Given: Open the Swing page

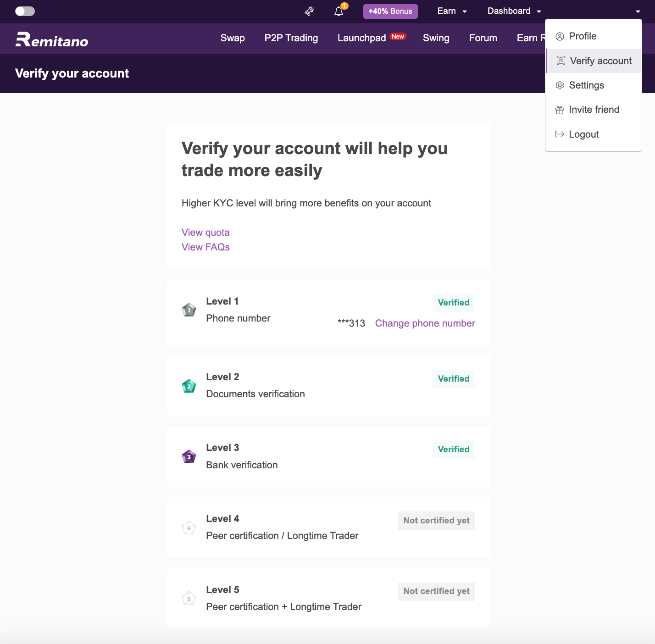Looking at the screenshot, I should tap(436, 38).
